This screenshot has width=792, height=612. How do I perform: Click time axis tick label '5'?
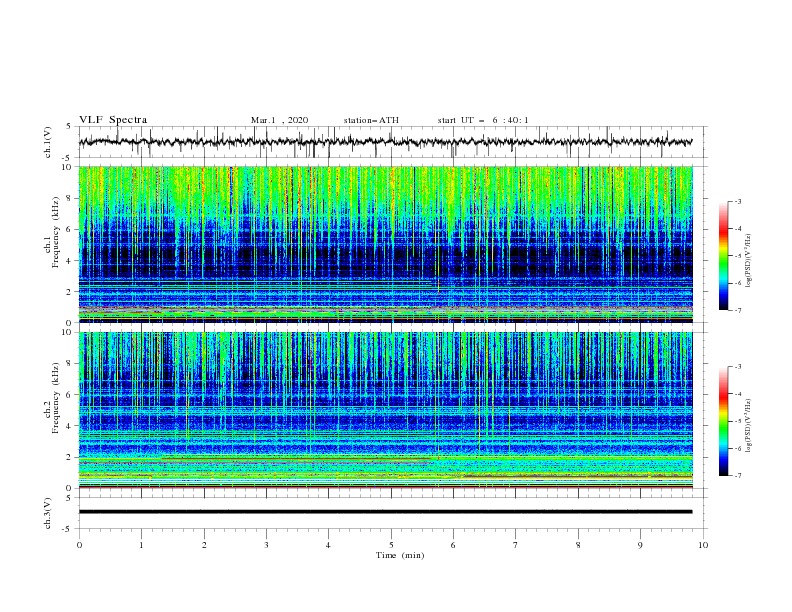coord(391,545)
